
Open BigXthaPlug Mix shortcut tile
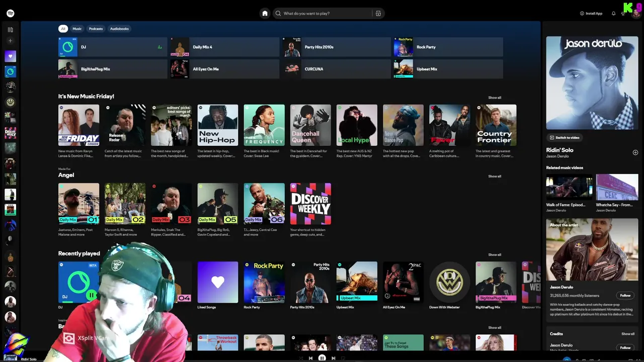(x=113, y=69)
